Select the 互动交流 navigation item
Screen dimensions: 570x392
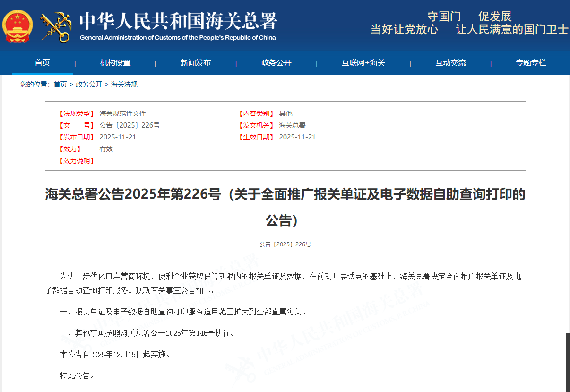(x=450, y=63)
